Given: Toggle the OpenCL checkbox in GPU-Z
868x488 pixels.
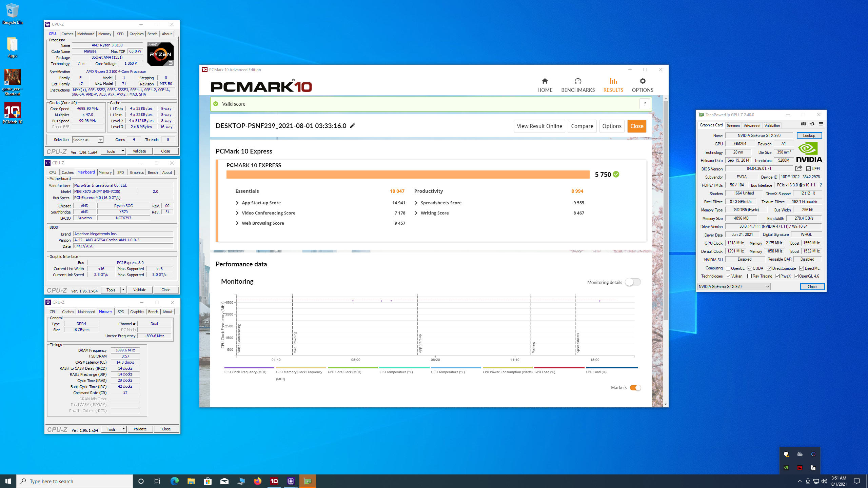Looking at the screenshot, I should pos(728,268).
